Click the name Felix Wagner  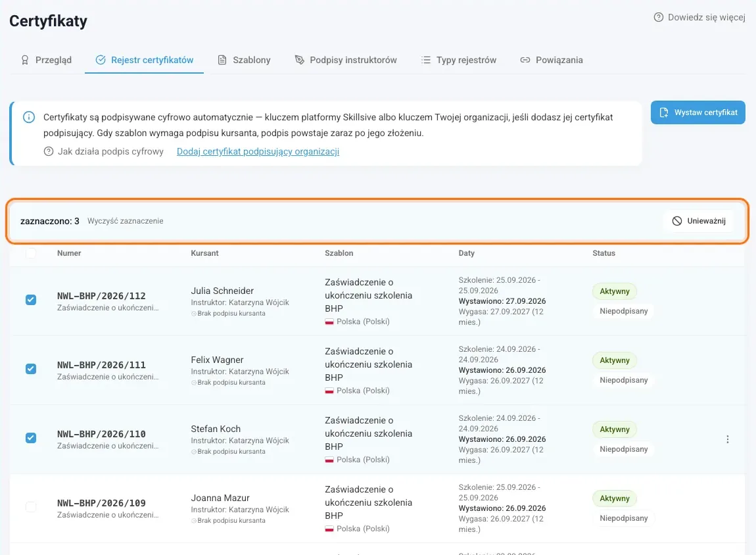217,360
